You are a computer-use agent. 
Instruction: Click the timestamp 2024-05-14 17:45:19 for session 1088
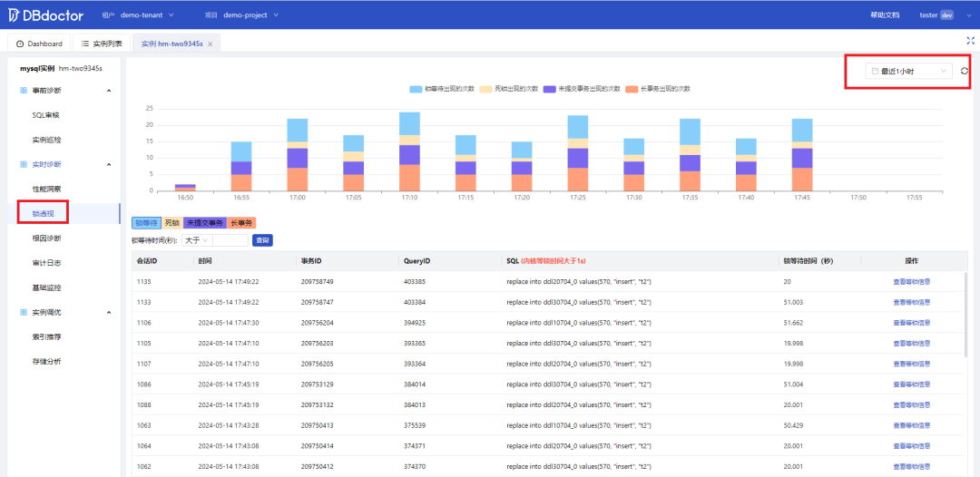click(x=228, y=404)
